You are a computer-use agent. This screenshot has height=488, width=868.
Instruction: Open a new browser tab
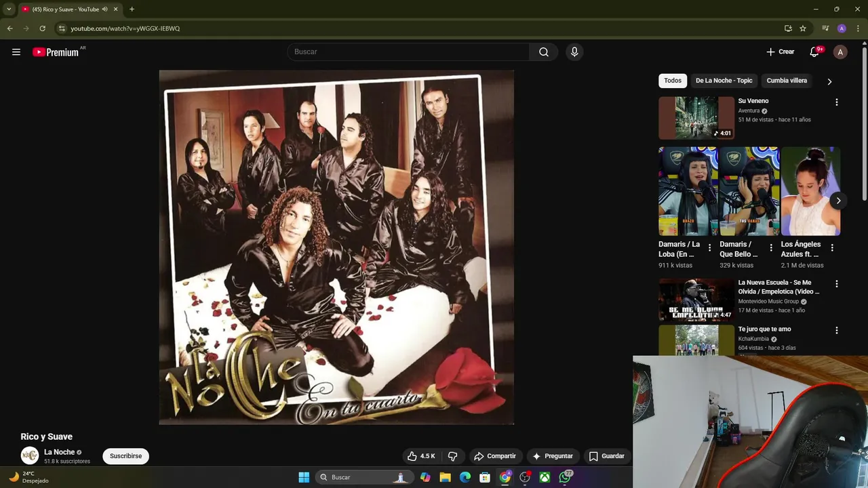(132, 9)
